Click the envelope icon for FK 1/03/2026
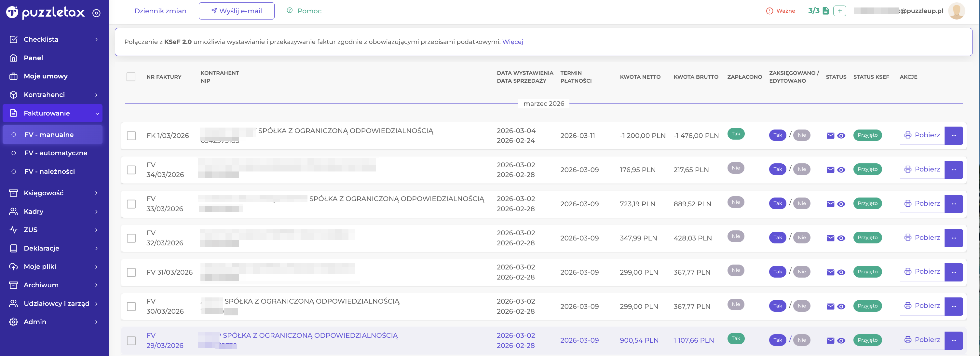The width and height of the screenshot is (980, 356). click(830, 136)
